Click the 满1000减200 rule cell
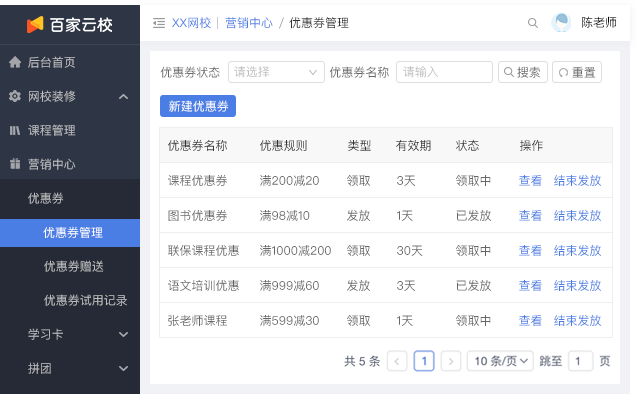Image resolution: width=638 pixels, height=394 pixels. (295, 250)
